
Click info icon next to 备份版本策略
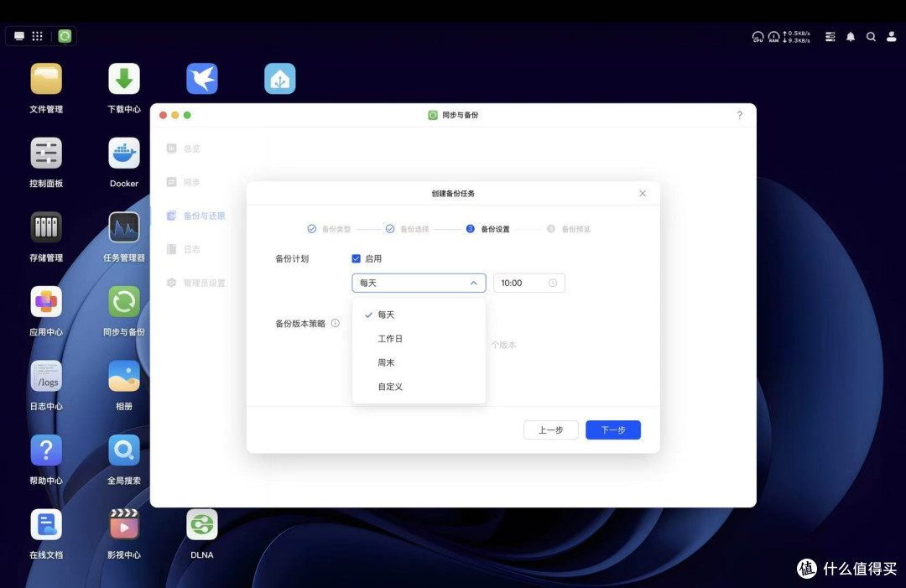tap(335, 324)
